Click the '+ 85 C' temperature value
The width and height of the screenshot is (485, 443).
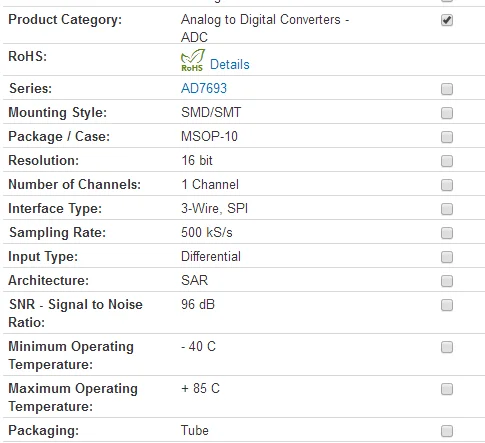[200, 388]
